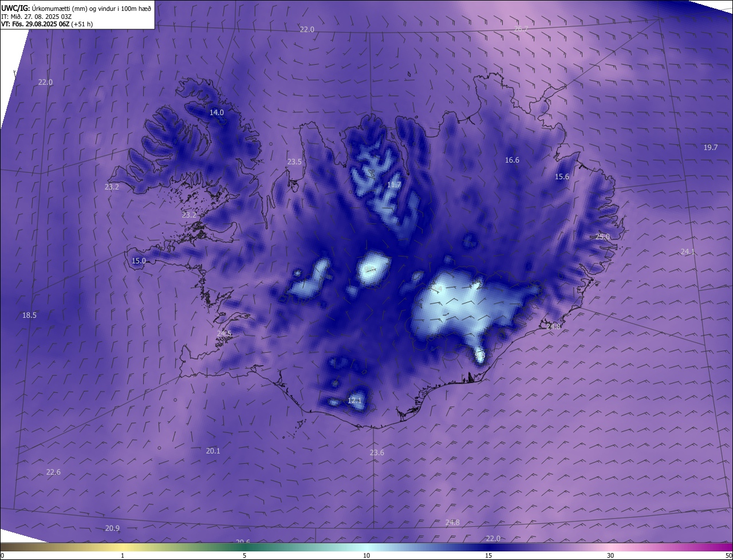Viewport: 733px width, 560px height.
Task: Click the 11.7 value label
Action: (394, 185)
